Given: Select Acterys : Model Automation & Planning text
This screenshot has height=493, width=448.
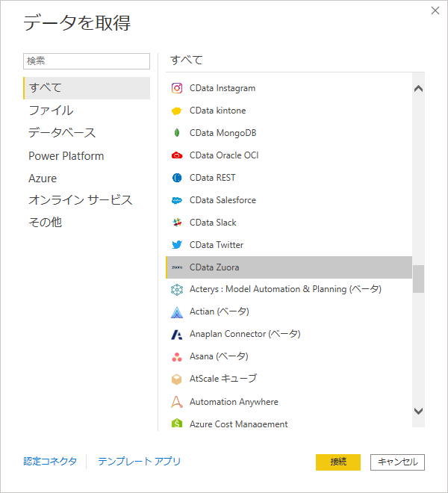Looking at the screenshot, I should pos(268,289).
